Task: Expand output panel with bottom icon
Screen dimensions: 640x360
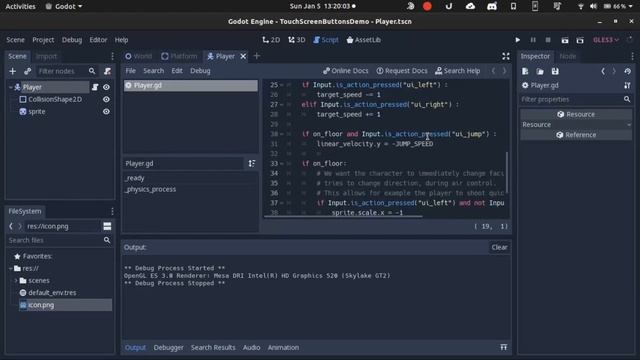Action: [504, 347]
